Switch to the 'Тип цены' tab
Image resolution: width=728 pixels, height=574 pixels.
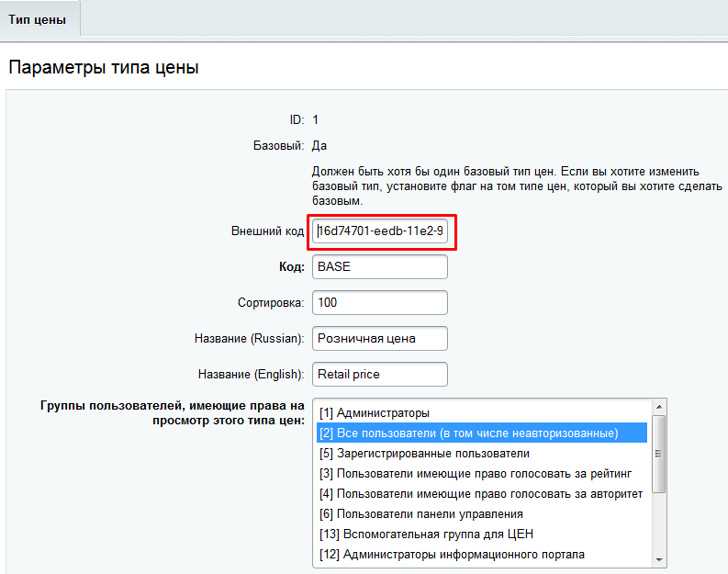tap(38, 18)
